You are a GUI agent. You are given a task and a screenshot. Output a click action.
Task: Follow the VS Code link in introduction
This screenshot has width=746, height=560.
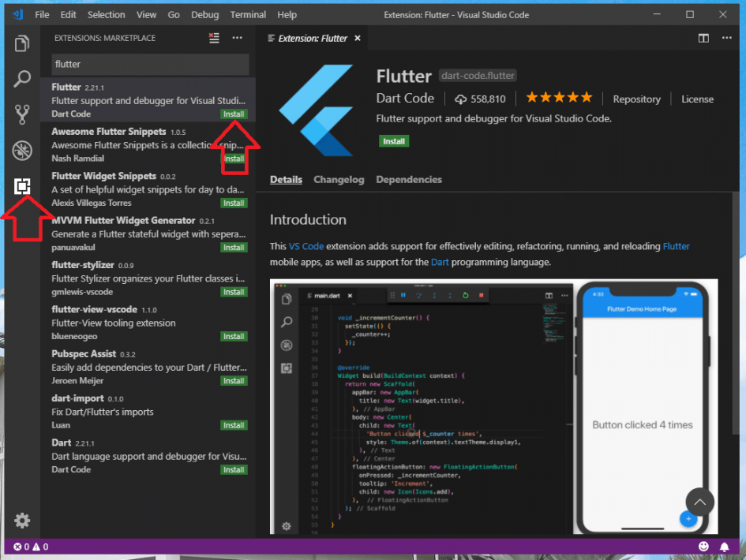click(306, 246)
